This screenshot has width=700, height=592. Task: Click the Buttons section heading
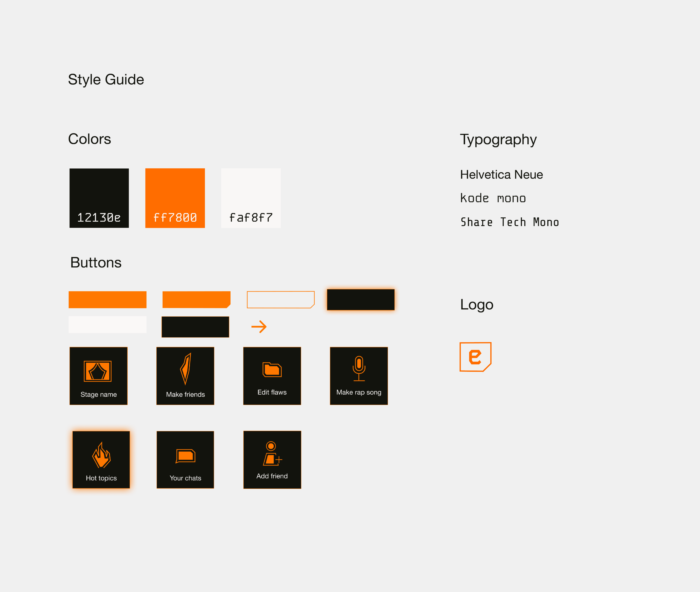point(96,262)
